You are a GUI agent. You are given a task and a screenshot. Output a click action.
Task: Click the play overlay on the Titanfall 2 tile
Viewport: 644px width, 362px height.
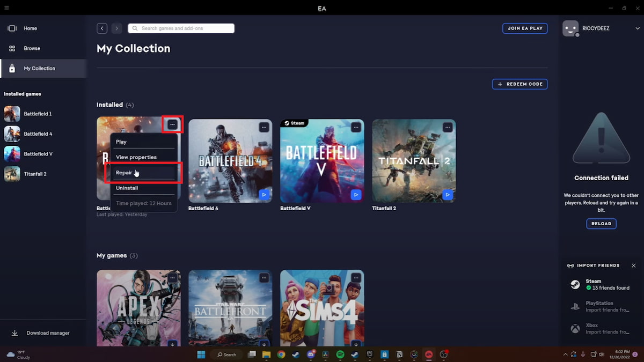(x=447, y=195)
